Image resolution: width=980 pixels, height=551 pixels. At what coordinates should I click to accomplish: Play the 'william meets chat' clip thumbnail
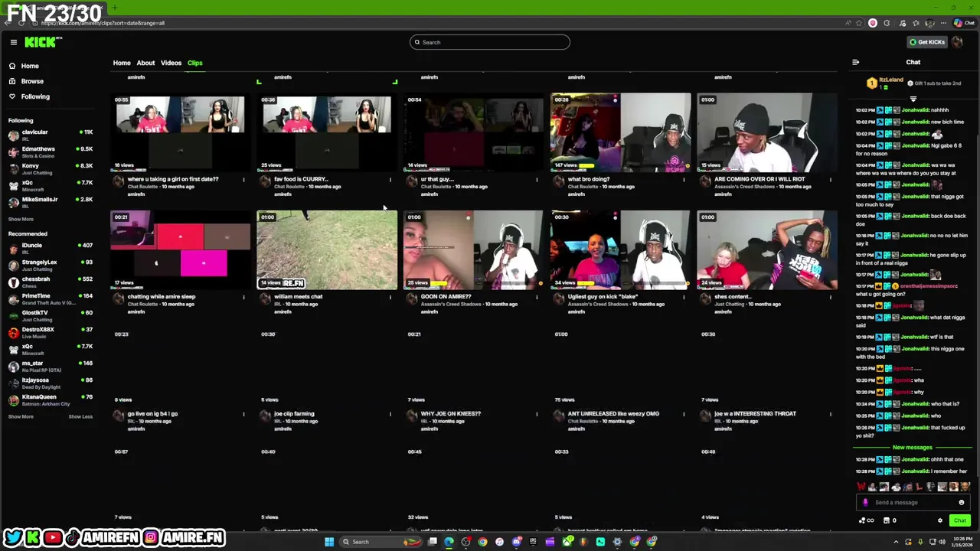pyautogui.click(x=327, y=250)
